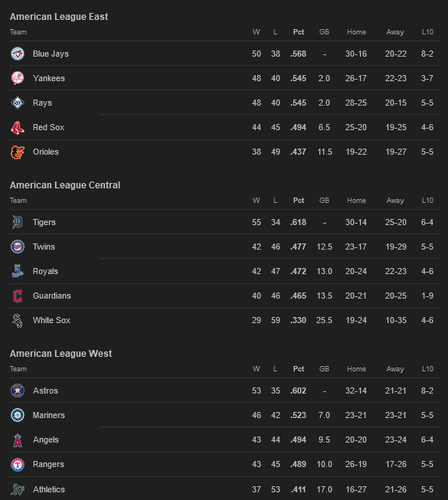The width and height of the screenshot is (448, 500).
Task: Click the Blue Jays team logo
Action: [18, 54]
